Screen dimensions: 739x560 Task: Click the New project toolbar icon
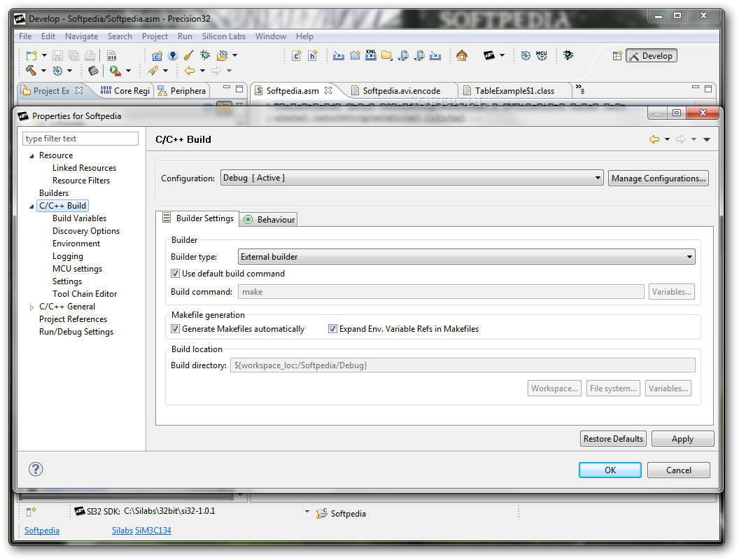click(x=31, y=55)
